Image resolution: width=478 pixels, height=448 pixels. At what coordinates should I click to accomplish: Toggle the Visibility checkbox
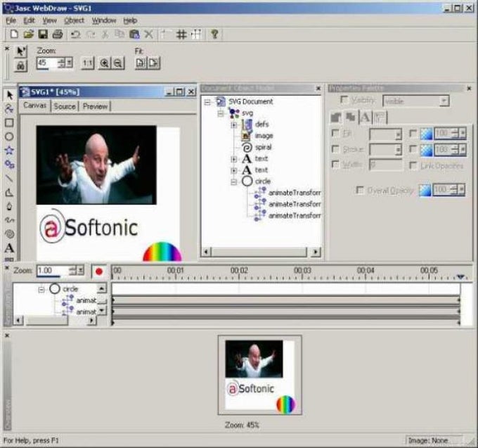(x=344, y=99)
